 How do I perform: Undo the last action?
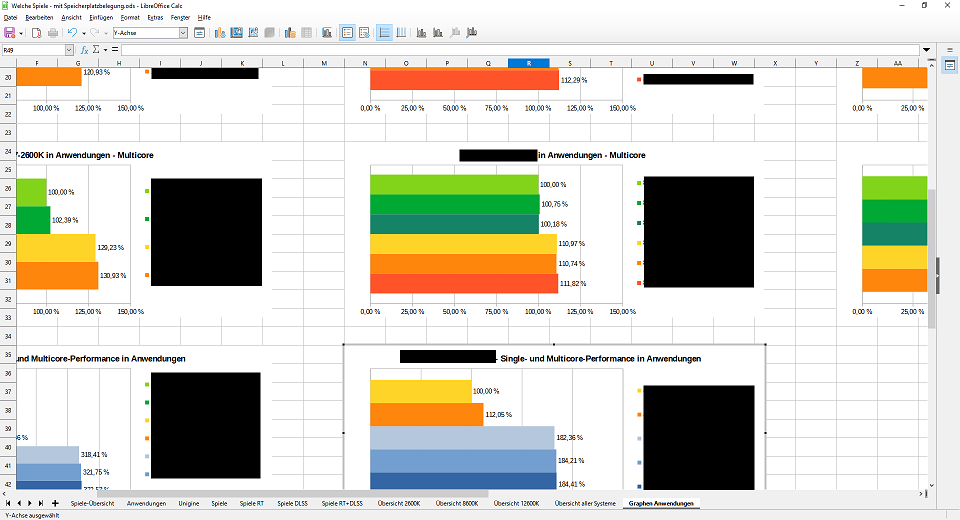coord(72,33)
